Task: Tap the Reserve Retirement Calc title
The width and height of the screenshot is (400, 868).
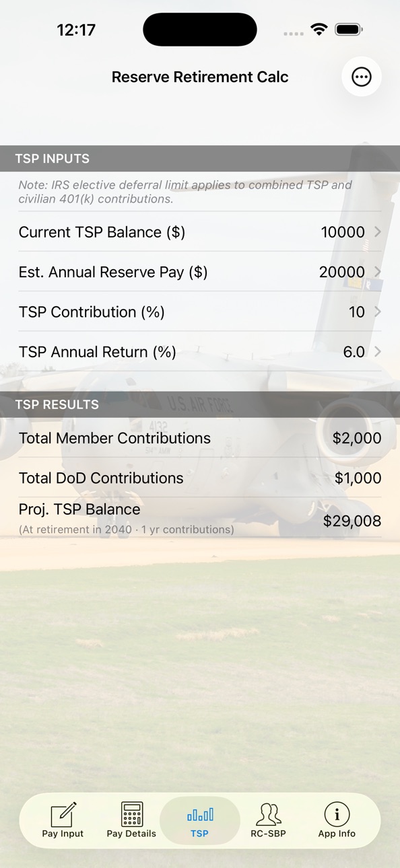Action: click(200, 77)
